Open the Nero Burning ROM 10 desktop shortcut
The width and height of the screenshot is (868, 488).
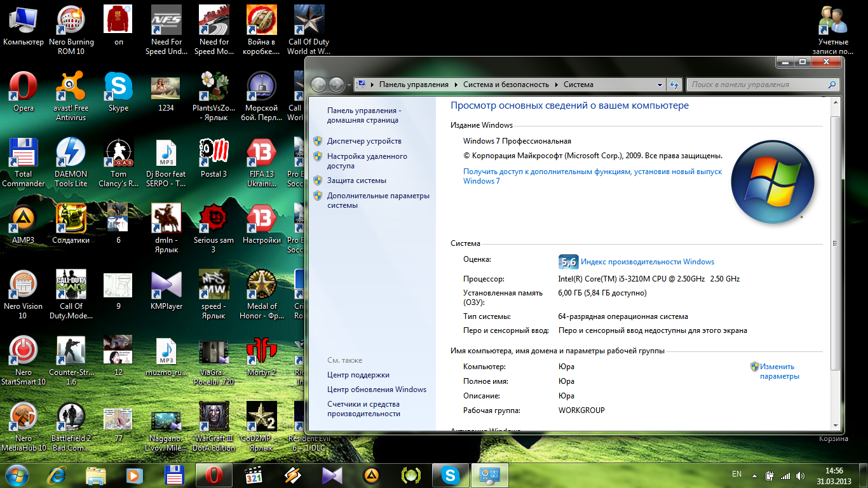(71, 30)
